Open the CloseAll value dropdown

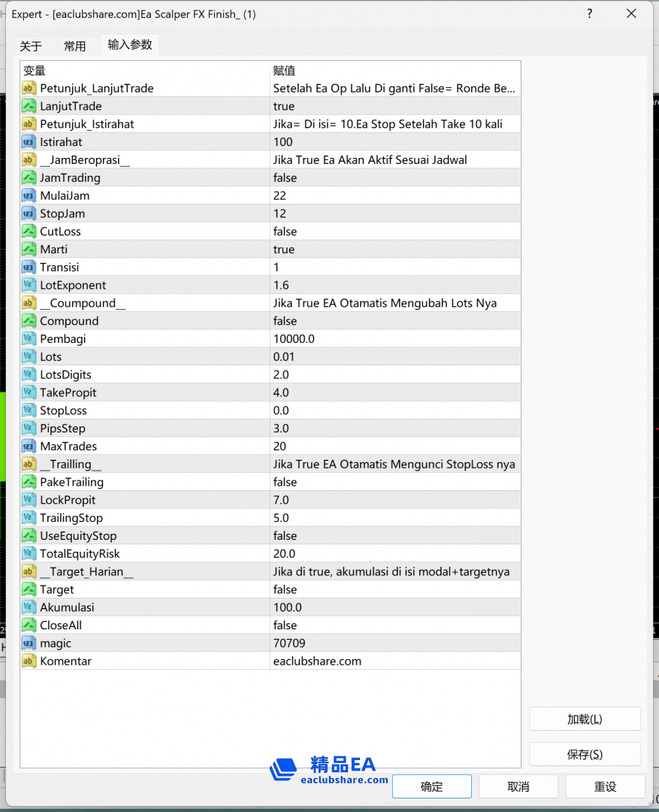click(x=394, y=626)
